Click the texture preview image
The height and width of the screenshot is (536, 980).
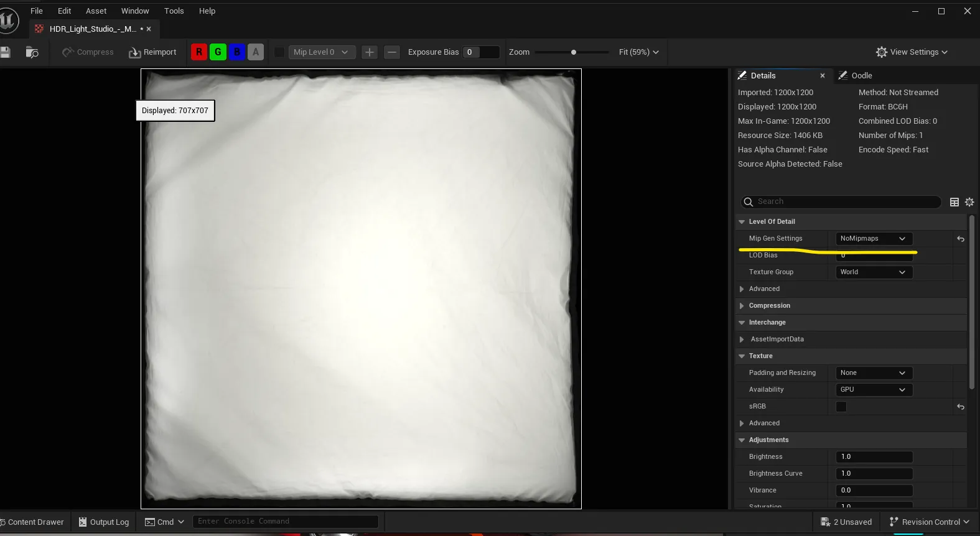pos(361,289)
